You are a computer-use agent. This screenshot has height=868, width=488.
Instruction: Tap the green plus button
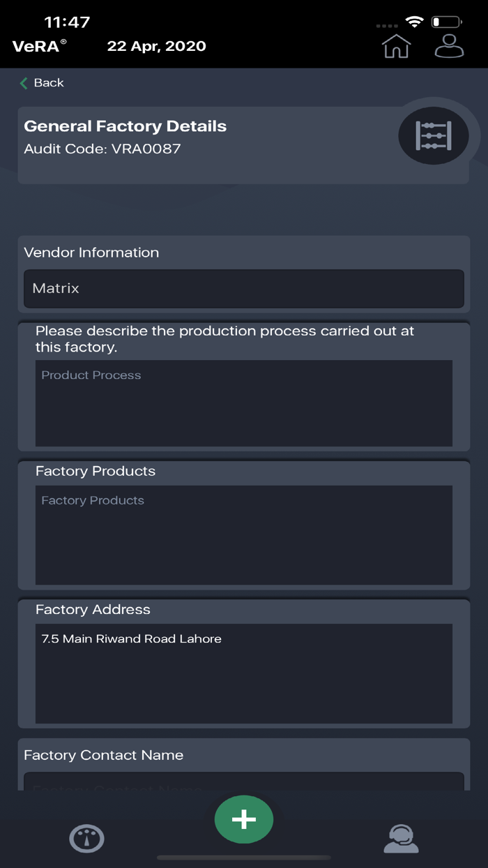pos(244,819)
